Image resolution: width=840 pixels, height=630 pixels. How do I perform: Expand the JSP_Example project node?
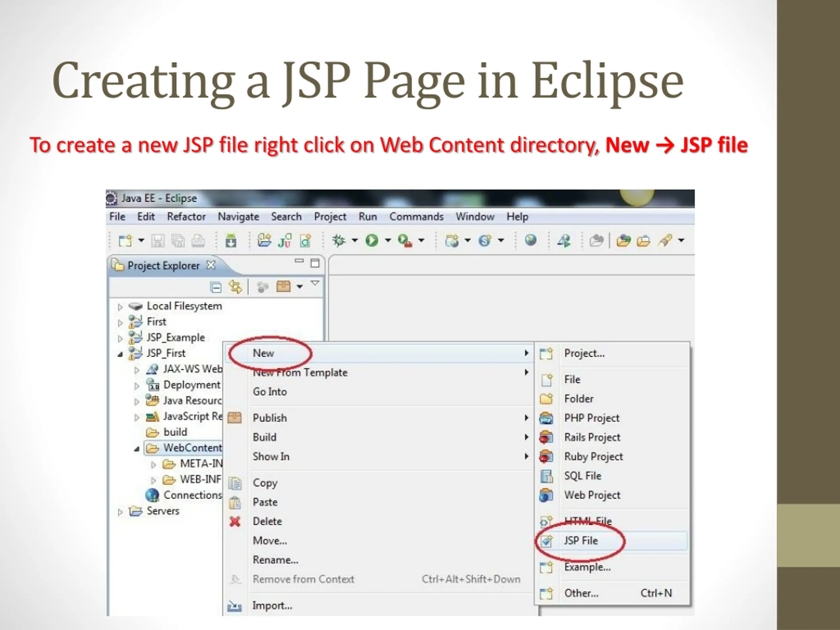120,338
